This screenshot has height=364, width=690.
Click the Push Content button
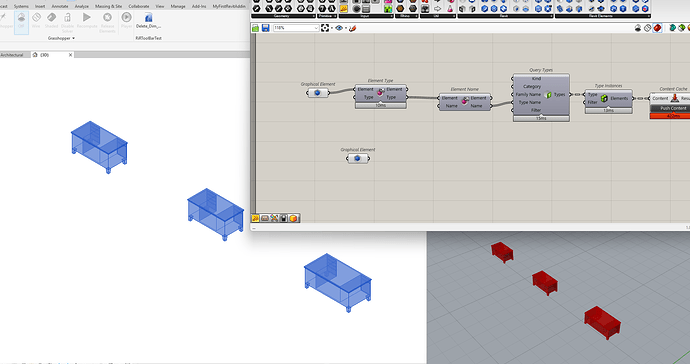point(672,108)
